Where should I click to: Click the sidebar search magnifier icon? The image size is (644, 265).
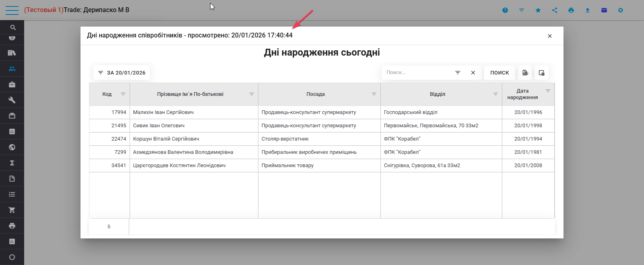13,27
